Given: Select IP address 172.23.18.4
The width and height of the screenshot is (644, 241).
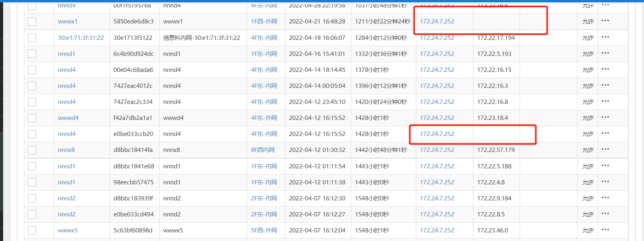Looking at the screenshot, I should coord(493,118).
